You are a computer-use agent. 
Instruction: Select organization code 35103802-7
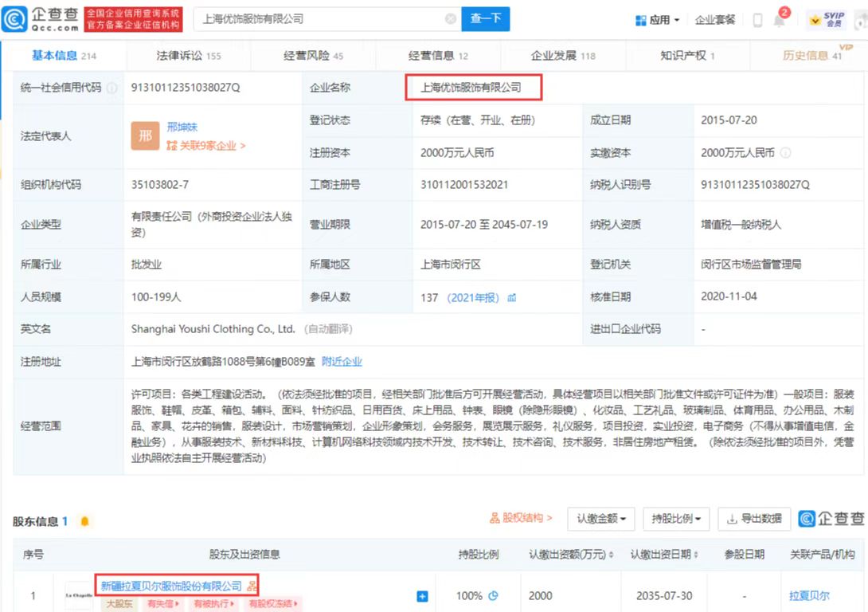(160, 185)
